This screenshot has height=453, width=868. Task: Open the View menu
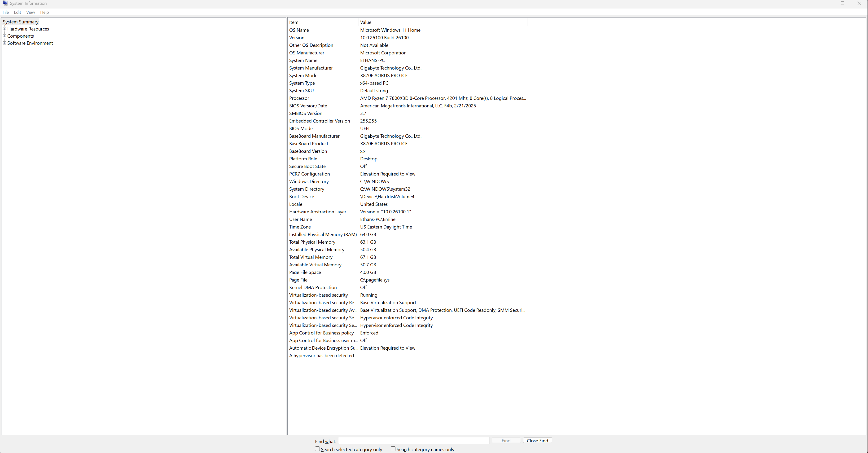(31, 12)
